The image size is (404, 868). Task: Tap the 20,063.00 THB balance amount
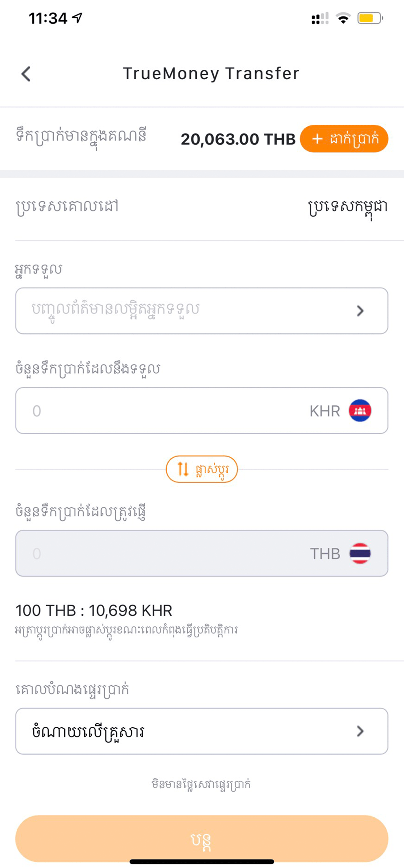(x=238, y=139)
